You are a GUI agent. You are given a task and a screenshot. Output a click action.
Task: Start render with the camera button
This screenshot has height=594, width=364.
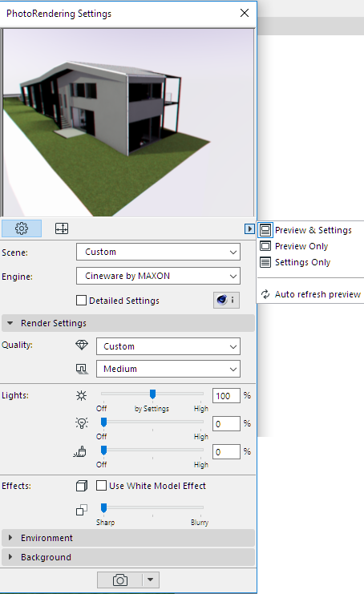[120, 580]
